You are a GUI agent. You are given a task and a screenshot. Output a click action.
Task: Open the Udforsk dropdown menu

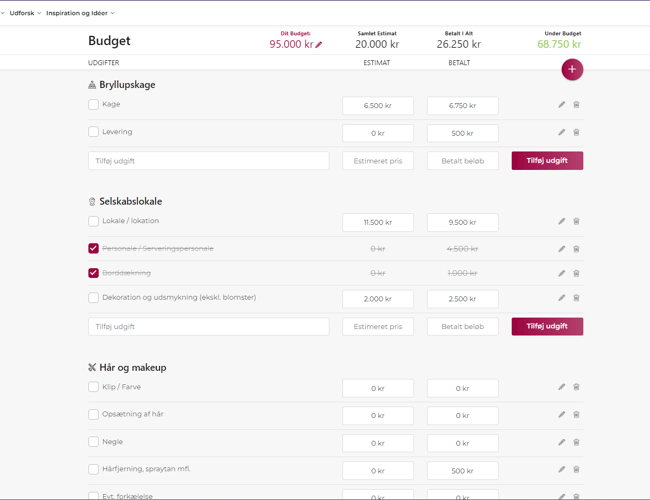[24, 13]
